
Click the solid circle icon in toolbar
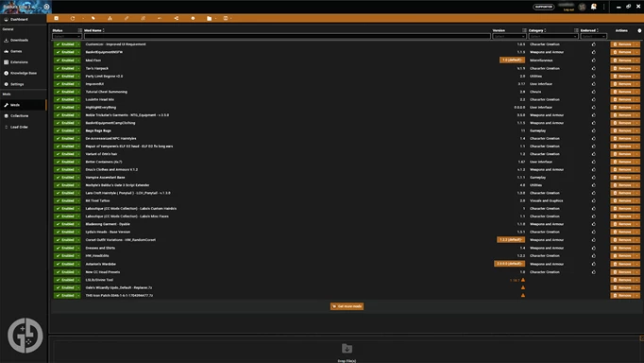coord(193,18)
